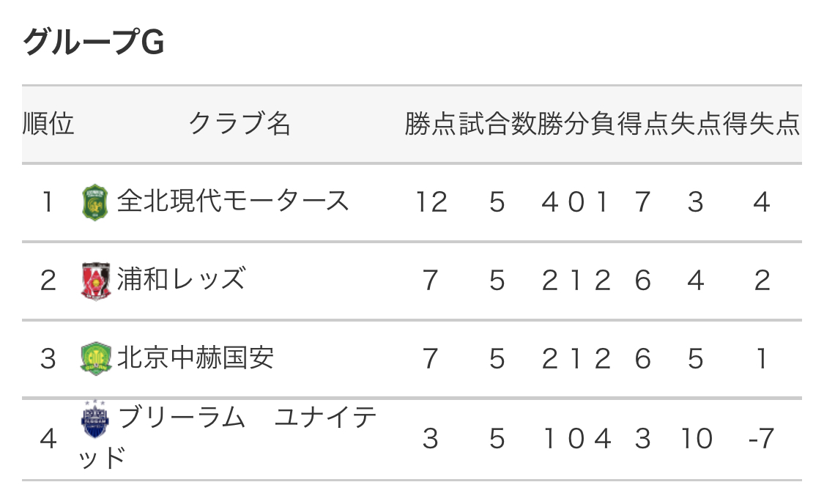Click the Beijing Guoan club crest

point(94,359)
